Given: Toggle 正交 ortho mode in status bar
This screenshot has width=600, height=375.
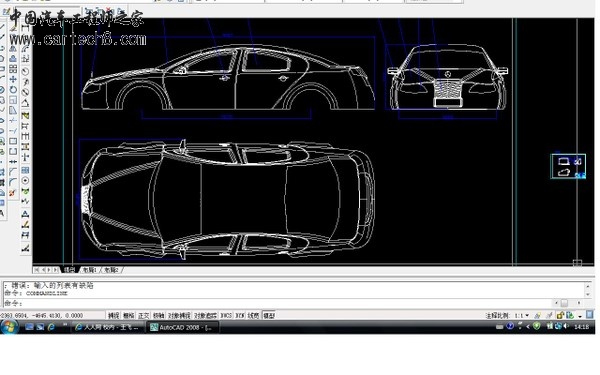Looking at the screenshot, I should (143, 316).
